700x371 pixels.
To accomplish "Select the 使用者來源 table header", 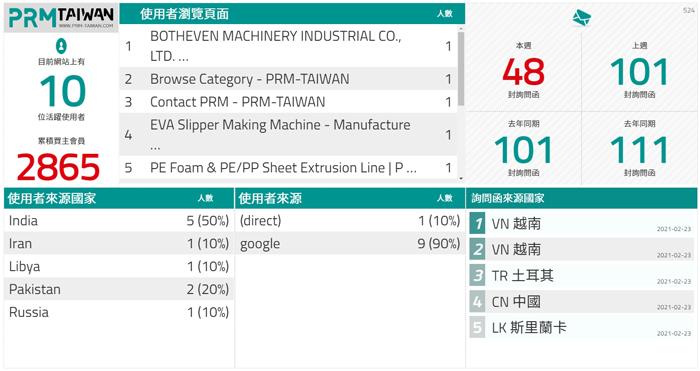I will tap(350, 198).
